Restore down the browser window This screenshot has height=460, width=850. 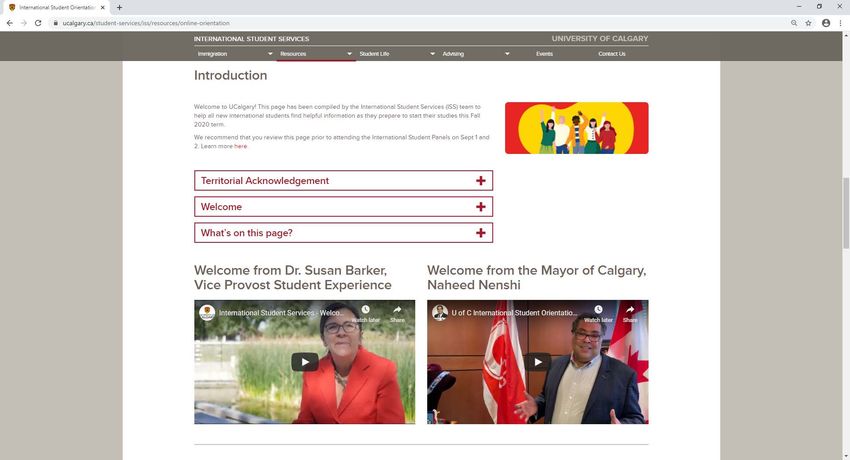[x=819, y=7]
